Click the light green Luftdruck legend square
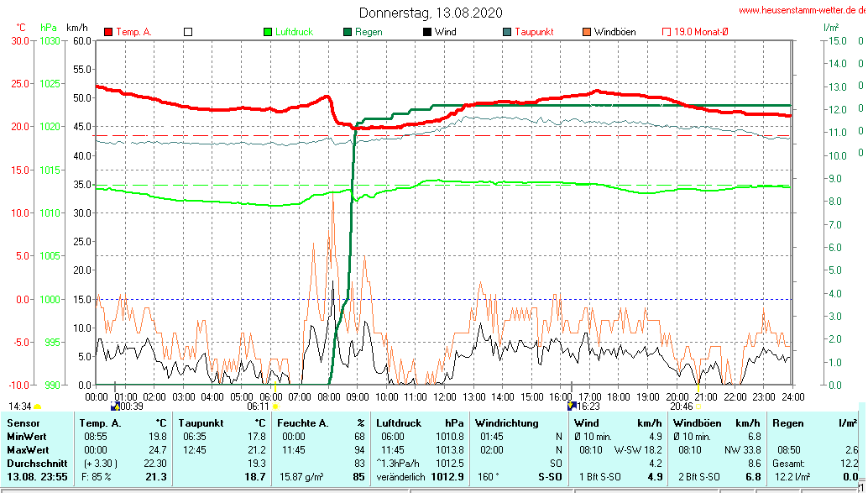The image size is (868, 493). tap(268, 32)
